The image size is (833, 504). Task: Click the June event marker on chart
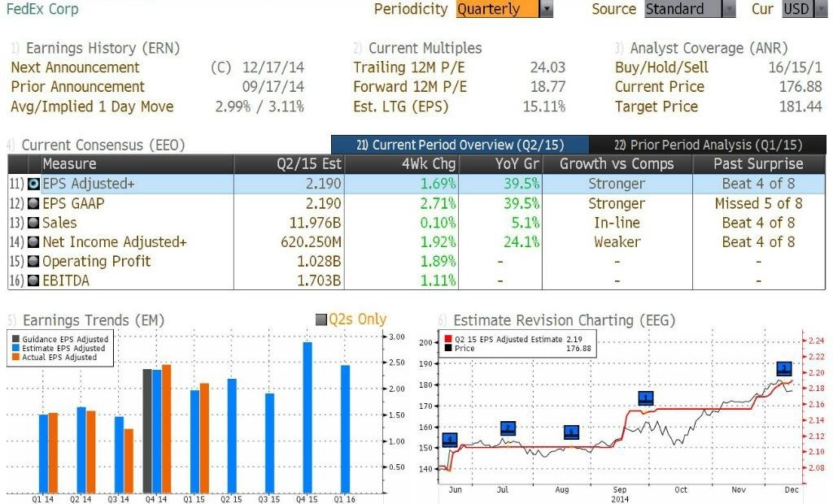[x=450, y=440]
